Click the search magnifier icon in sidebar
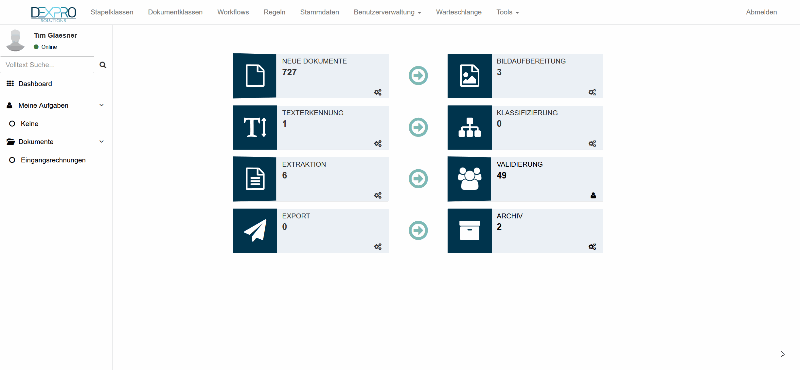 click(x=103, y=65)
